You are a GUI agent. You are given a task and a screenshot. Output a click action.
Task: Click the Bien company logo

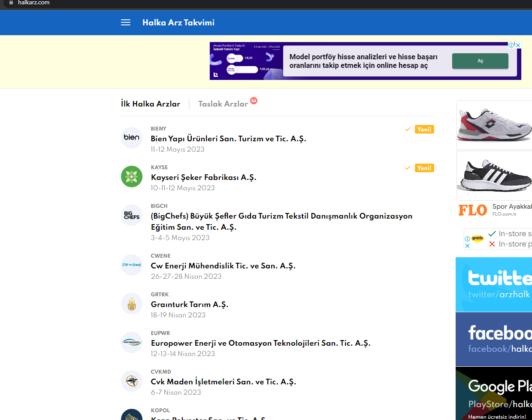tap(132, 137)
